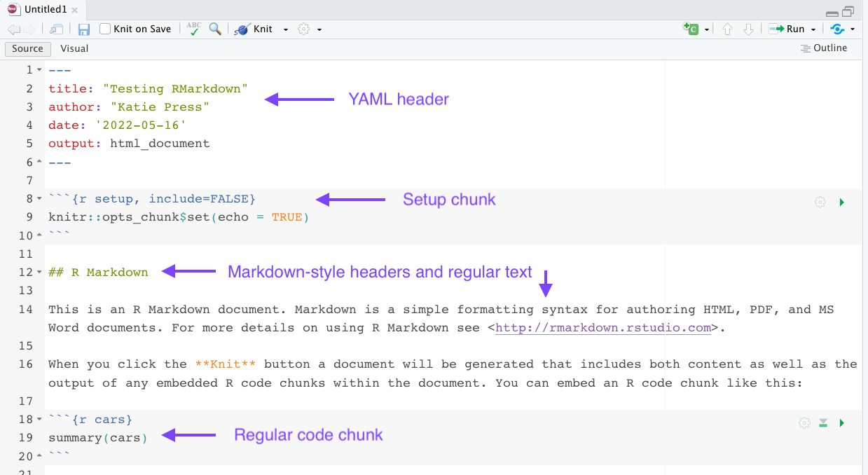This screenshot has height=475, width=868.
Task: Click the {r cars} chunk header
Action: pos(90,420)
